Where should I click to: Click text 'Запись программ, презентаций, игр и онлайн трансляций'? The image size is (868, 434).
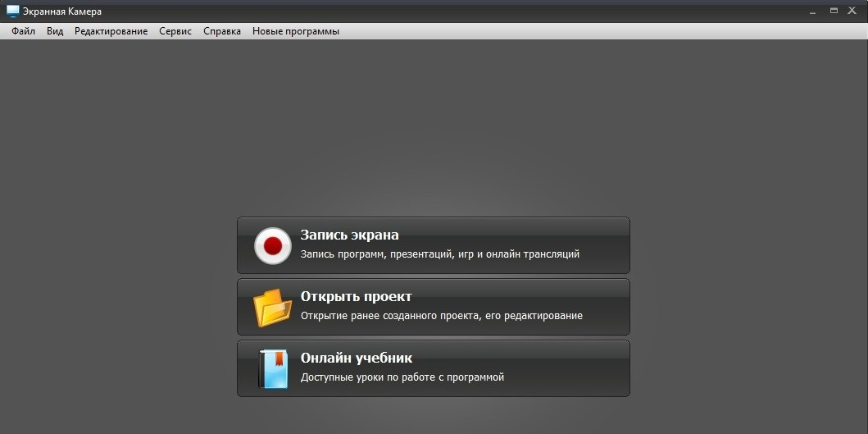pyautogui.click(x=440, y=254)
